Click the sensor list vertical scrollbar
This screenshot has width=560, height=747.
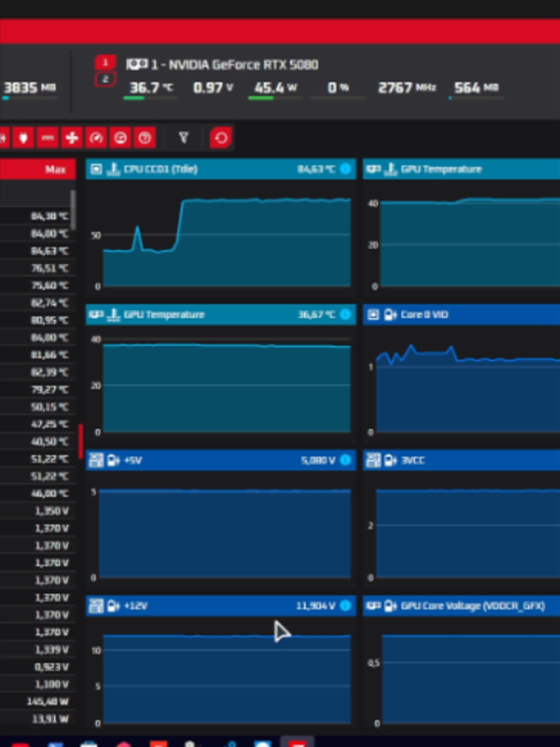pos(73,210)
